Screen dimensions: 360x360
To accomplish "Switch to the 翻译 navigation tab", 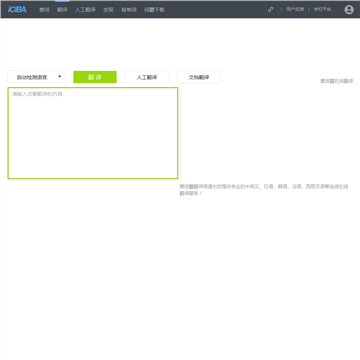I will (62, 10).
